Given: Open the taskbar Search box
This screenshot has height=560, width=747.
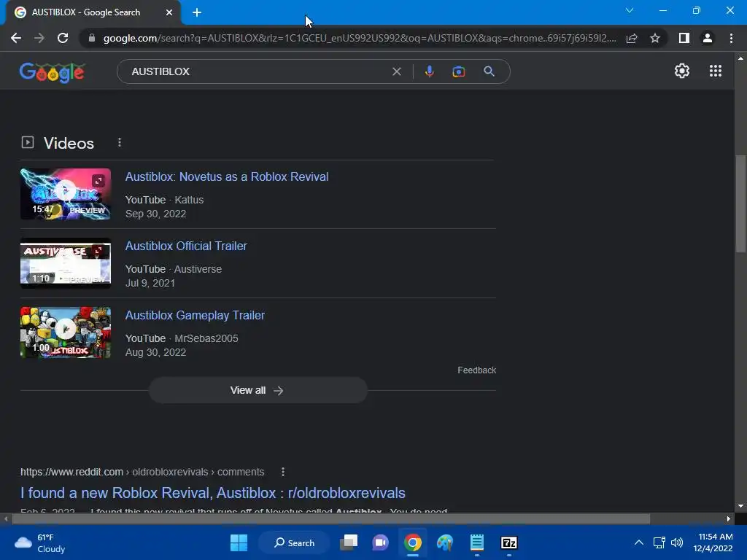Looking at the screenshot, I should pyautogui.click(x=294, y=542).
